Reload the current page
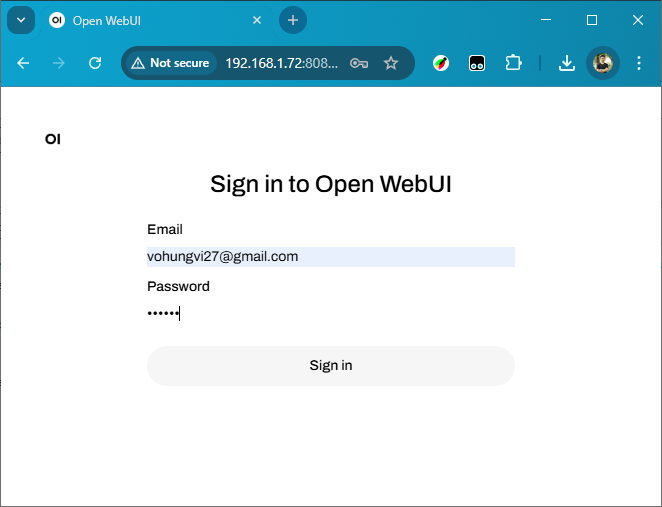This screenshot has width=662, height=507. pos(95,63)
